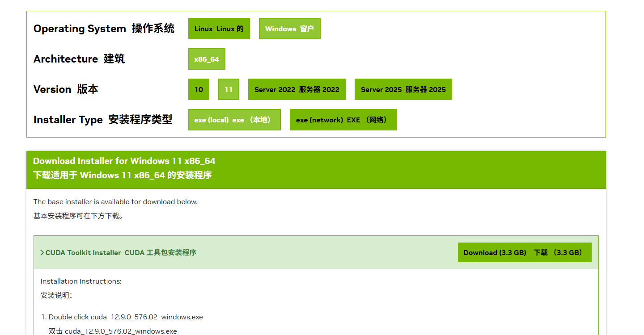The width and height of the screenshot is (644, 335).
Task: Click 'Installation Instructions:' label
Action: 81,281
